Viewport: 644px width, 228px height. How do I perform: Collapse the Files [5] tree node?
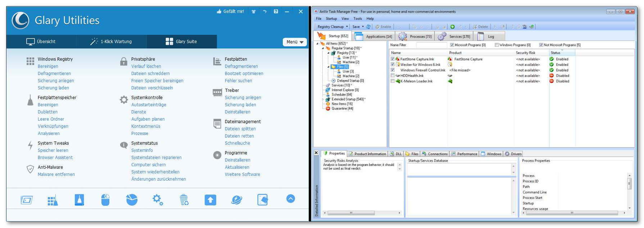point(328,67)
